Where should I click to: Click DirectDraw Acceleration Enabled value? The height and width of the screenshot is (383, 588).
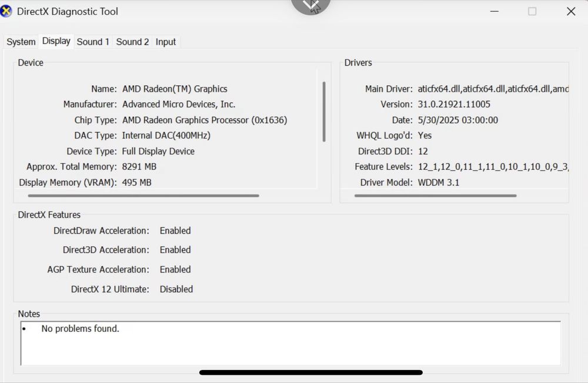coord(175,230)
